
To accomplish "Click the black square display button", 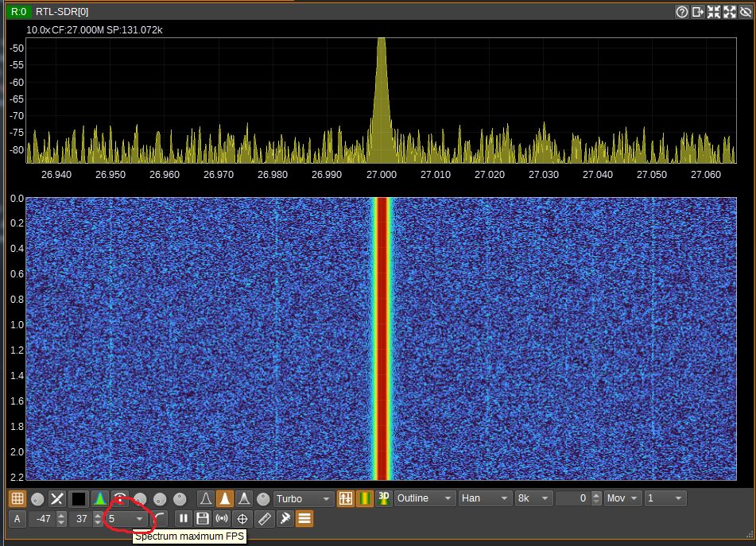I will [78, 499].
